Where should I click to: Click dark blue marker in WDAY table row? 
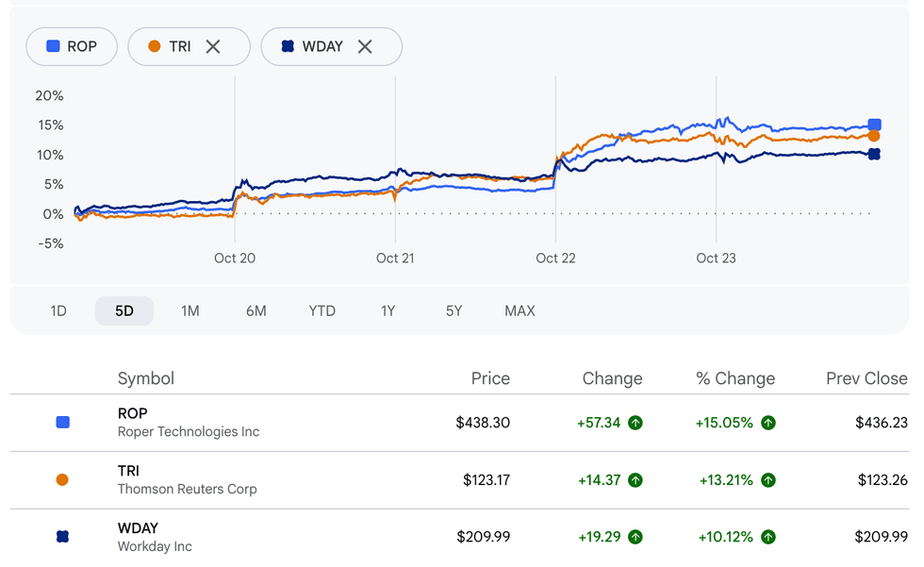click(x=62, y=537)
